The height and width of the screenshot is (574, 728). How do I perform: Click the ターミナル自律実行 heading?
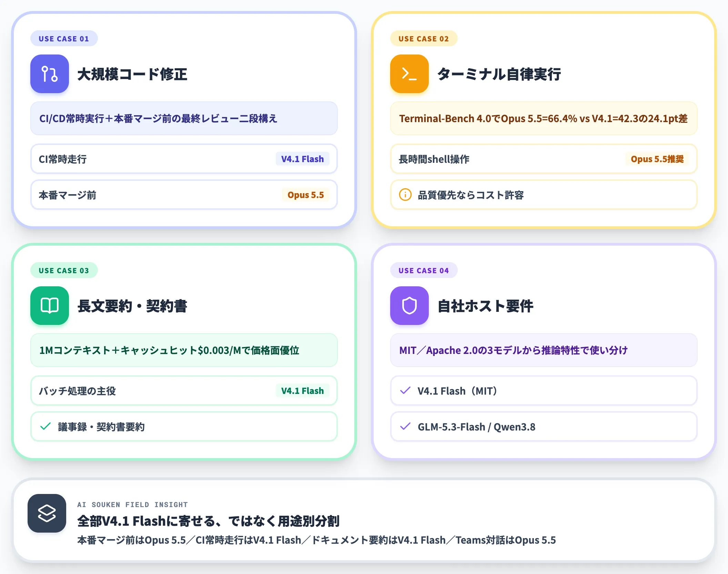(x=499, y=74)
